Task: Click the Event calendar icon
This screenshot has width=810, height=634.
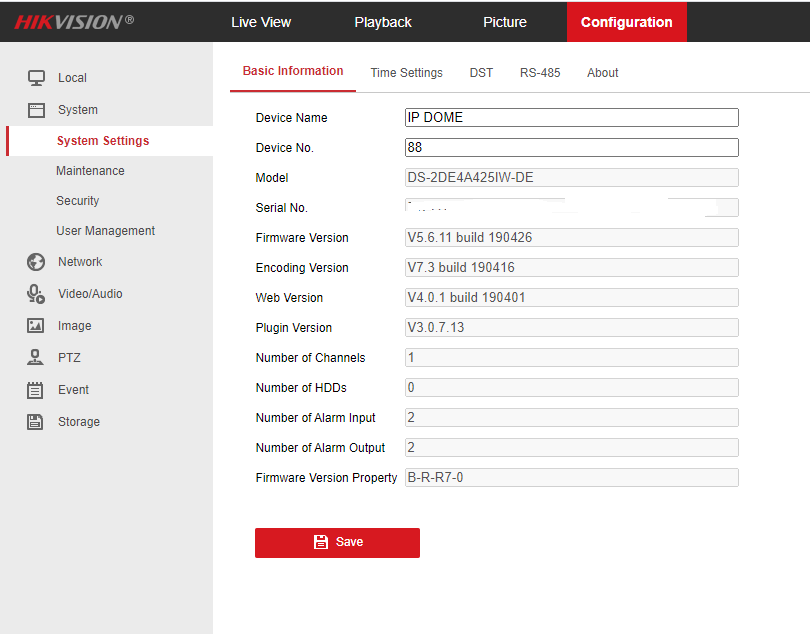Action: pos(36,390)
